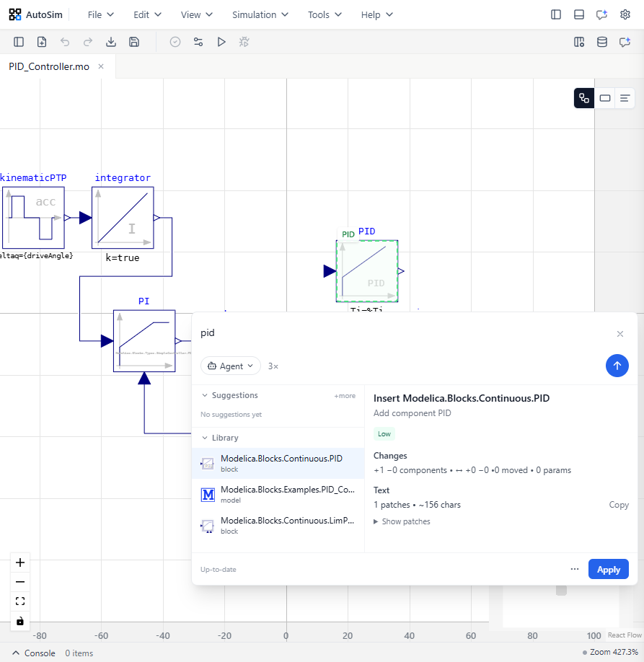The image size is (644, 662).
Task: Open simulation setup options
Action: 198,42
